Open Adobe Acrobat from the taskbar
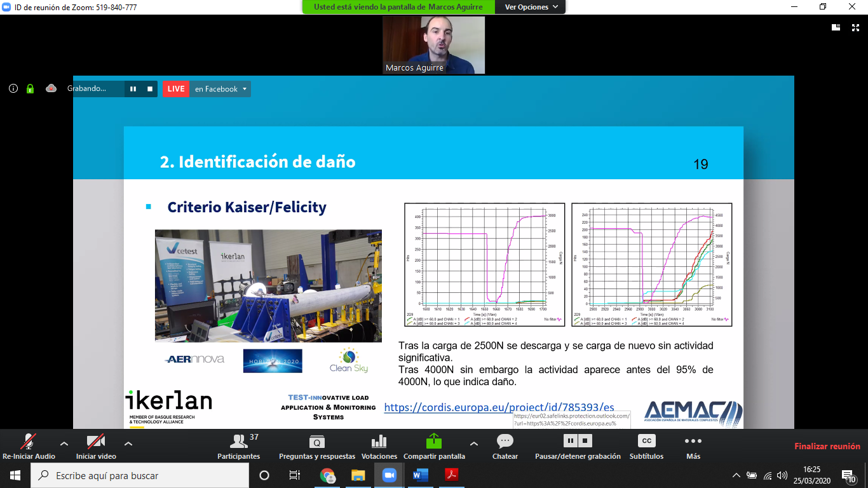The height and width of the screenshot is (488, 868). (x=451, y=475)
